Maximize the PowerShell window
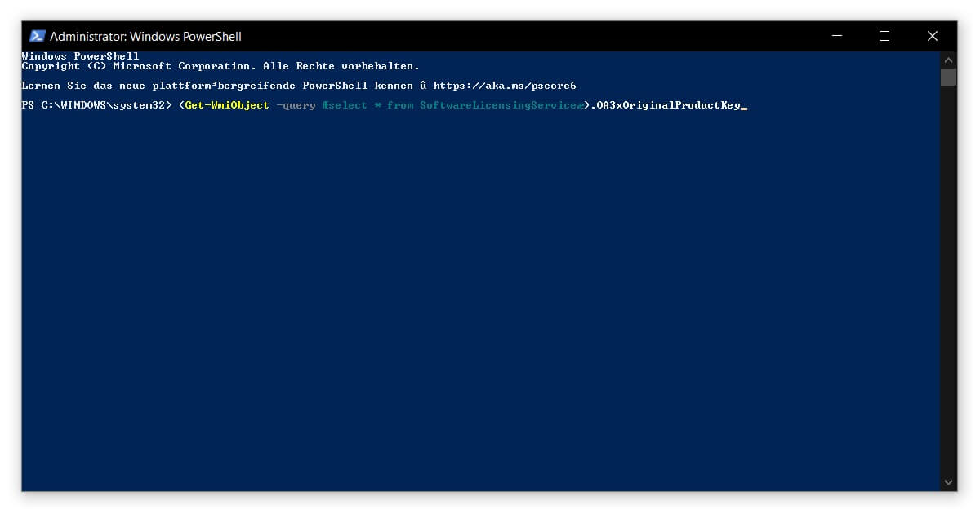Viewport: 980px width, 514px height. (x=884, y=36)
